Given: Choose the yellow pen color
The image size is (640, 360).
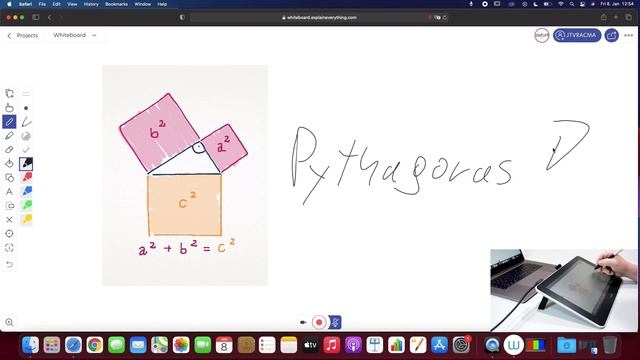Looking at the screenshot, I should pyautogui.click(x=27, y=219).
